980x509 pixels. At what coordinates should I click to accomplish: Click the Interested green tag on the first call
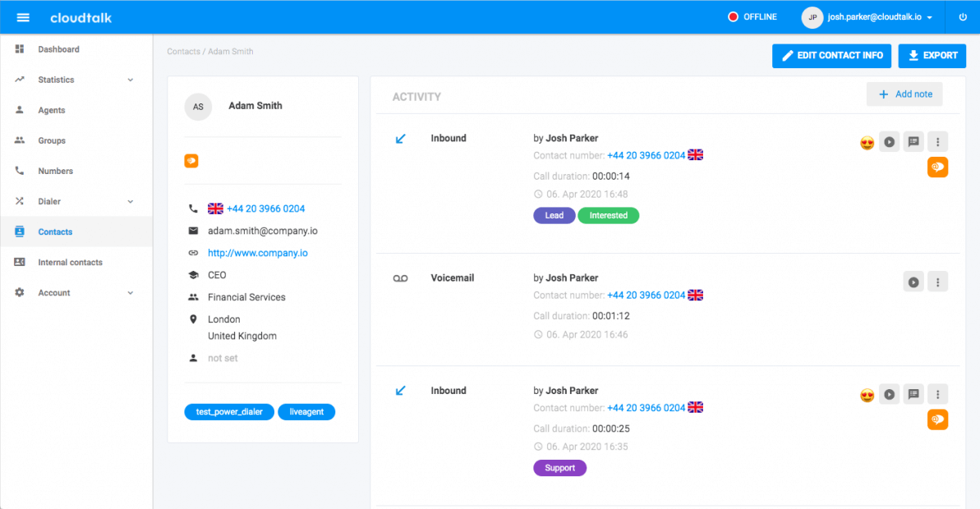pos(608,215)
